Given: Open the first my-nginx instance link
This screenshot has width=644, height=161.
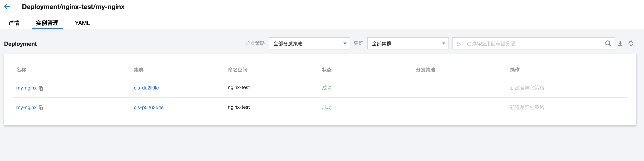Looking at the screenshot, I should point(26,88).
